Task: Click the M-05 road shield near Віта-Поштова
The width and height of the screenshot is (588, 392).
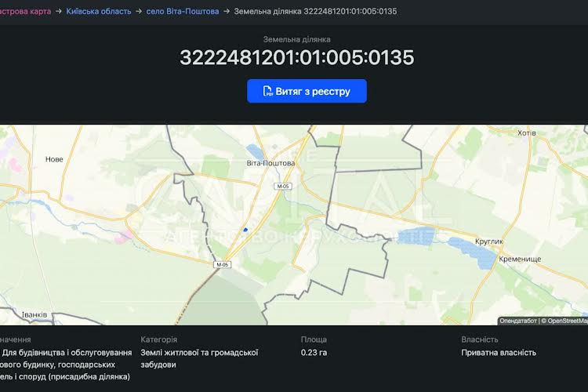Action: tap(282, 186)
